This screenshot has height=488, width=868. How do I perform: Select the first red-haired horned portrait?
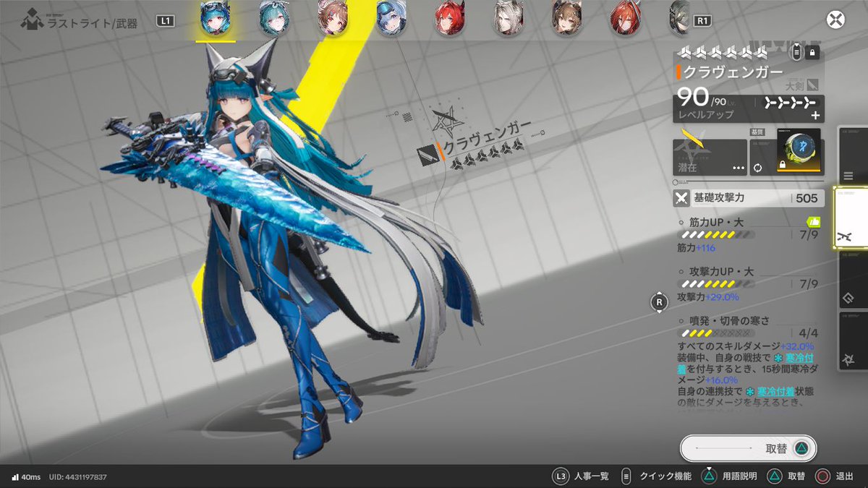pos(448,20)
